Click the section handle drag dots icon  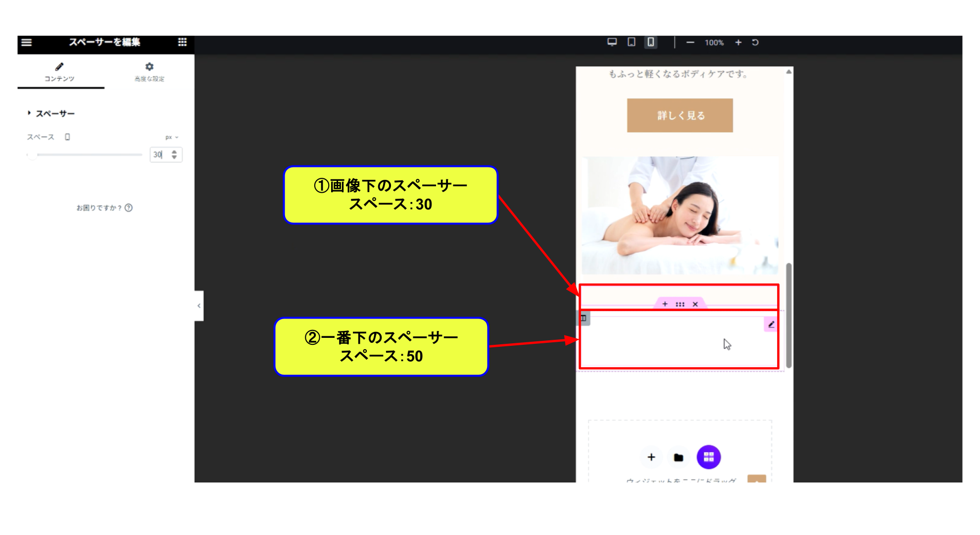tap(680, 304)
